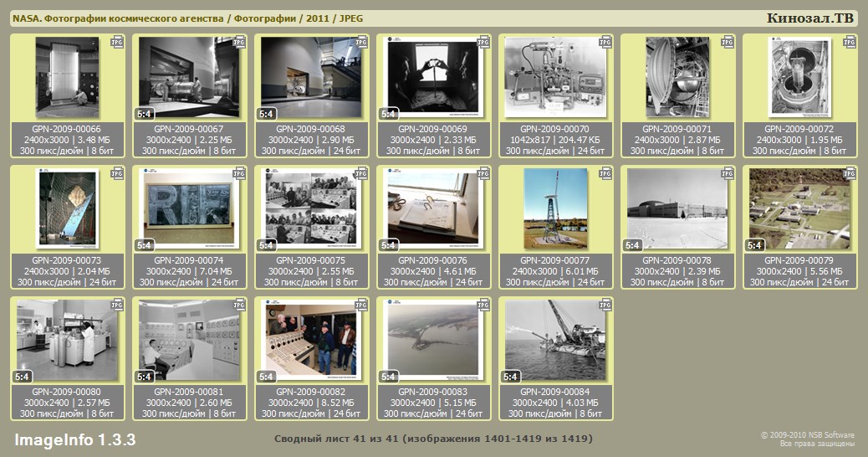Screen dimensions: 868x457
Task: Click the JPG badge on GPN-2009-00066
Action: coord(116,41)
